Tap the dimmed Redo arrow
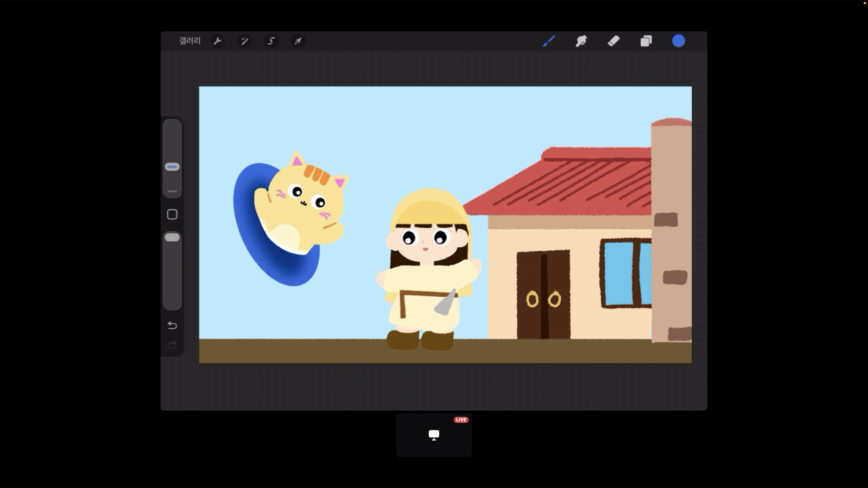This screenshot has height=488, width=868. click(172, 345)
